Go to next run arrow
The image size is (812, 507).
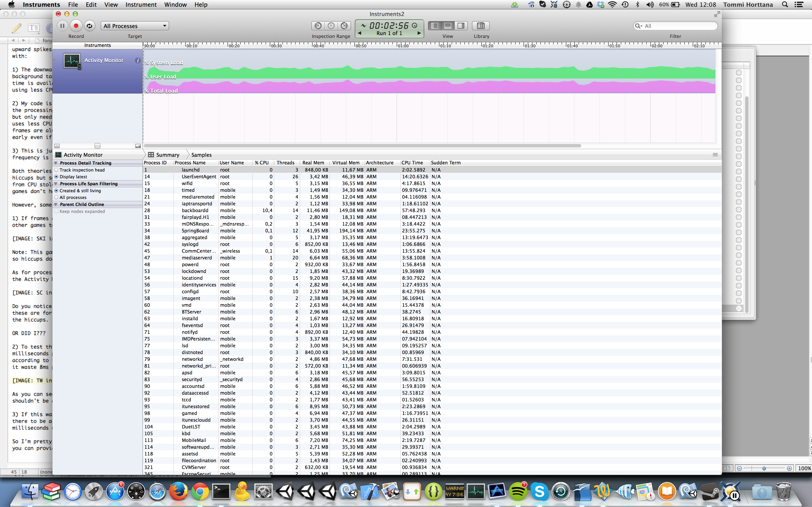coord(419,33)
